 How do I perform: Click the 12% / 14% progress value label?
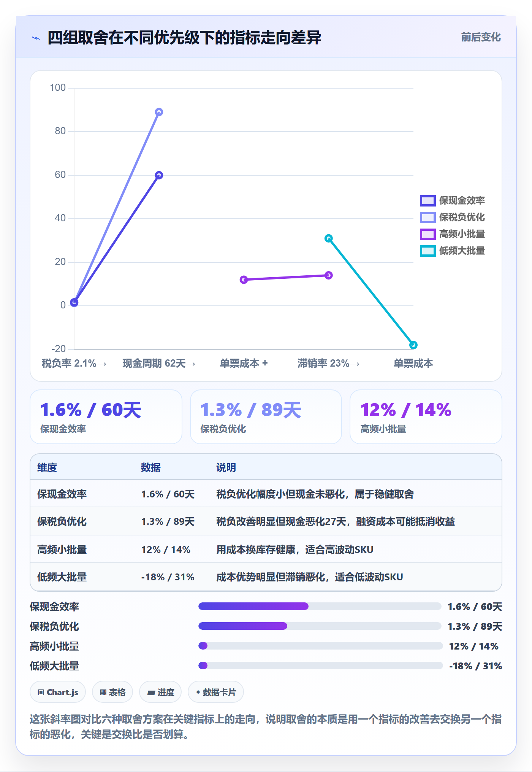(x=473, y=646)
